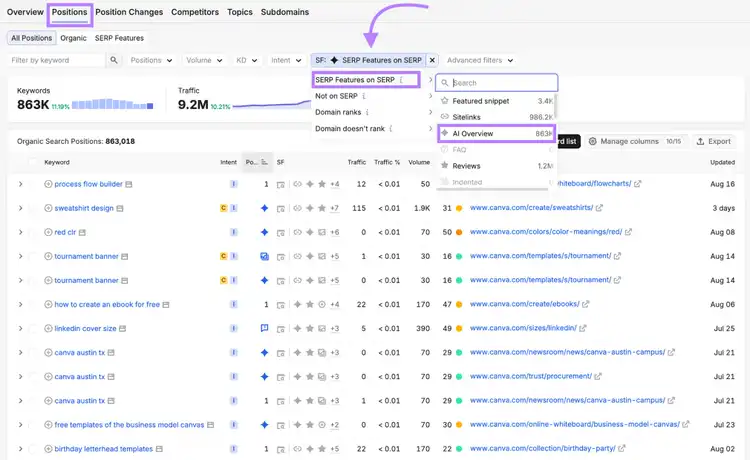Check the box for birthday letterhead templates row
750x460 pixels.
click(x=33, y=449)
